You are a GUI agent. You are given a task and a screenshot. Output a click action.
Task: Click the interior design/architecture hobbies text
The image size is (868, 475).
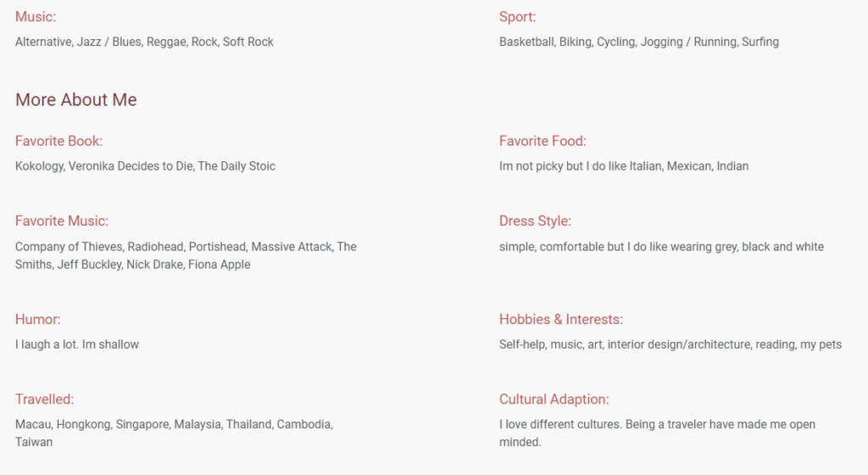670,344
